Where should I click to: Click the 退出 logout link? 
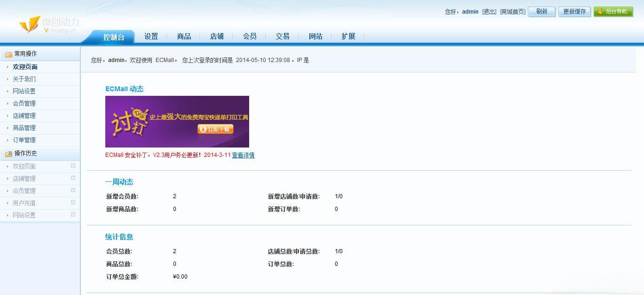489,12
